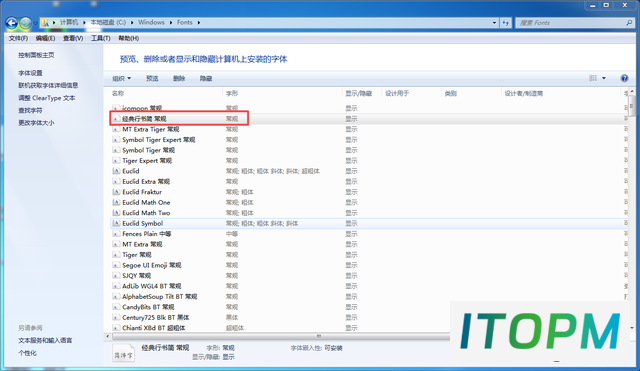640x371 pixels.
Task: Sort by the 显示/隐藏 column header
Action: tap(358, 93)
